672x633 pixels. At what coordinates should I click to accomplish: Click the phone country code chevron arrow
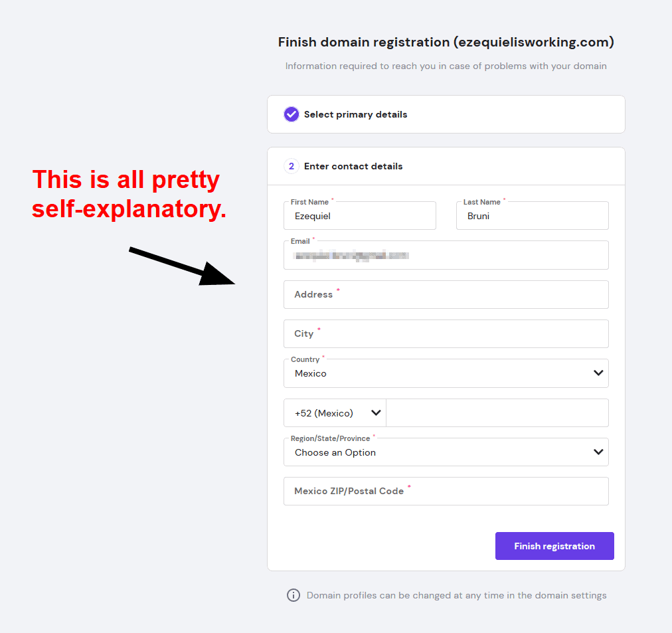pyautogui.click(x=376, y=413)
